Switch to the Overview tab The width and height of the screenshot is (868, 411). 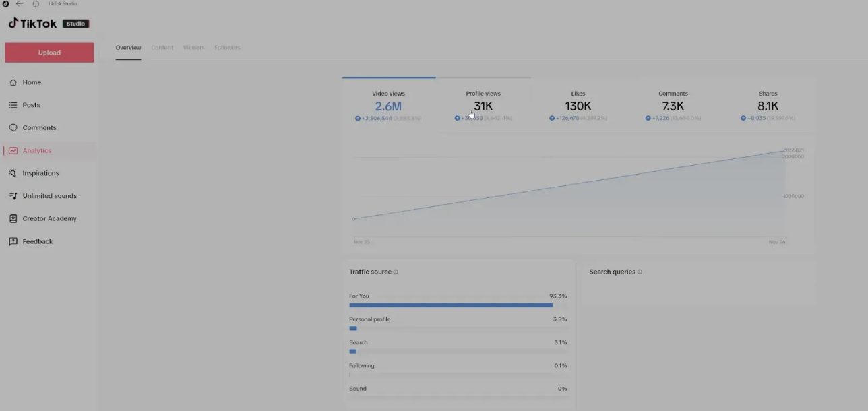[x=128, y=48]
